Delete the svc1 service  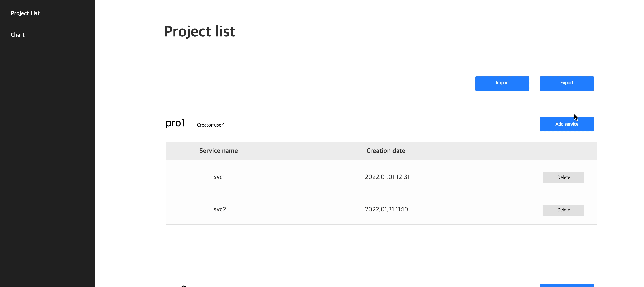[563, 177]
